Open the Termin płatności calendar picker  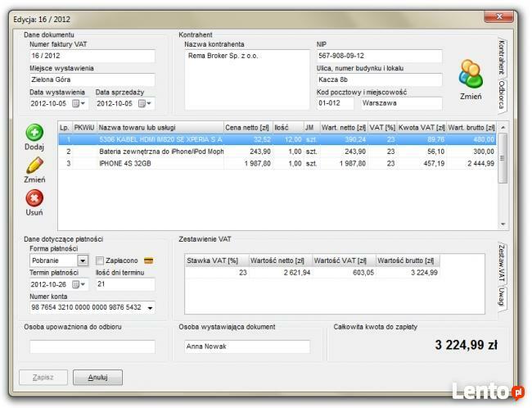(x=80, y=284)
